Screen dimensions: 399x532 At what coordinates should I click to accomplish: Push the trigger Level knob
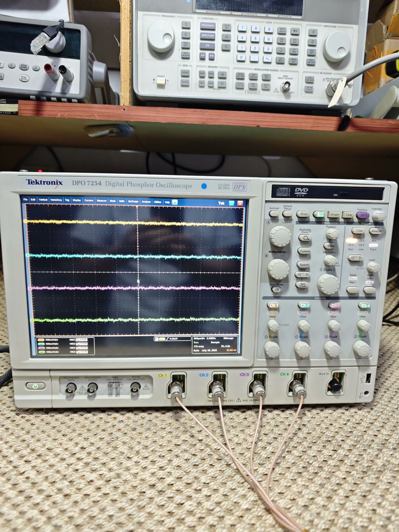click(373, 267)
